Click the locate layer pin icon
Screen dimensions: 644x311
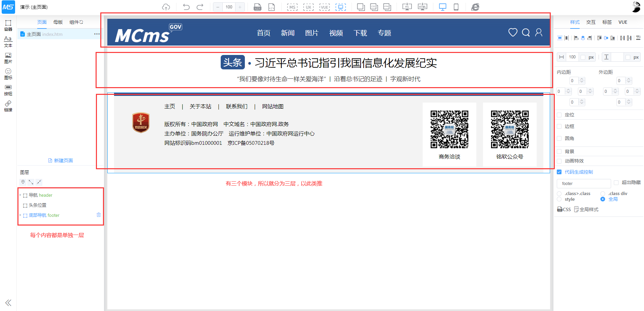[23, 182]
